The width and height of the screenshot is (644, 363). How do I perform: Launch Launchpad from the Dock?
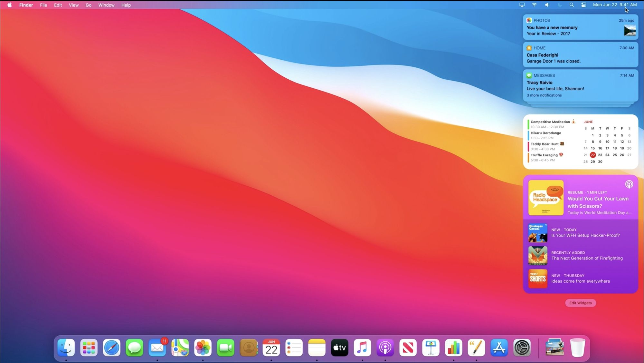(89, 348)
